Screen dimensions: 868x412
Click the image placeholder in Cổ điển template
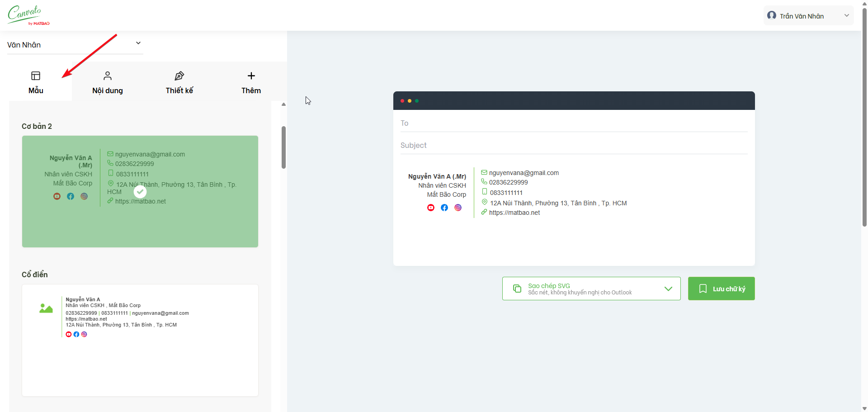(46, 308)
